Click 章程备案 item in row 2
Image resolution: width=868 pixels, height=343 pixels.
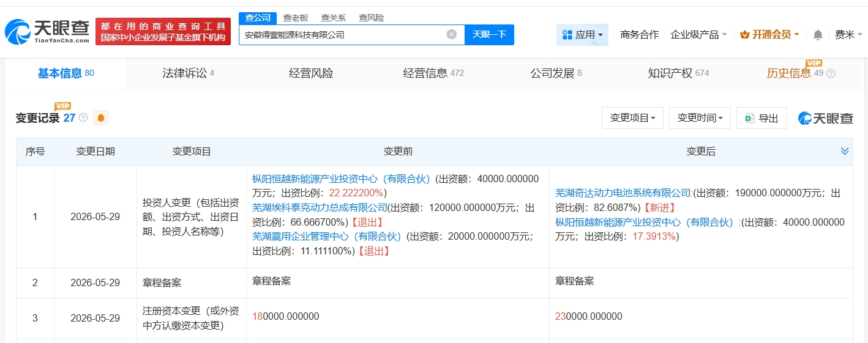162,283
